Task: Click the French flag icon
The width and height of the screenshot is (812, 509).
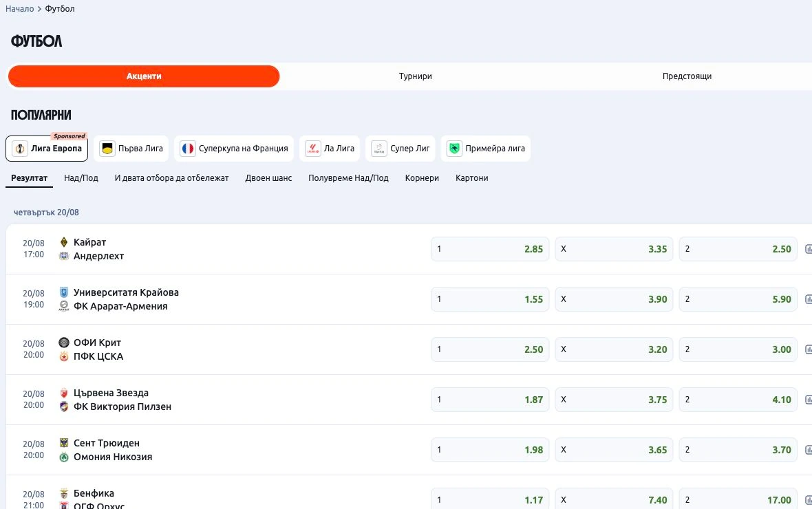Action: point(187,149)
